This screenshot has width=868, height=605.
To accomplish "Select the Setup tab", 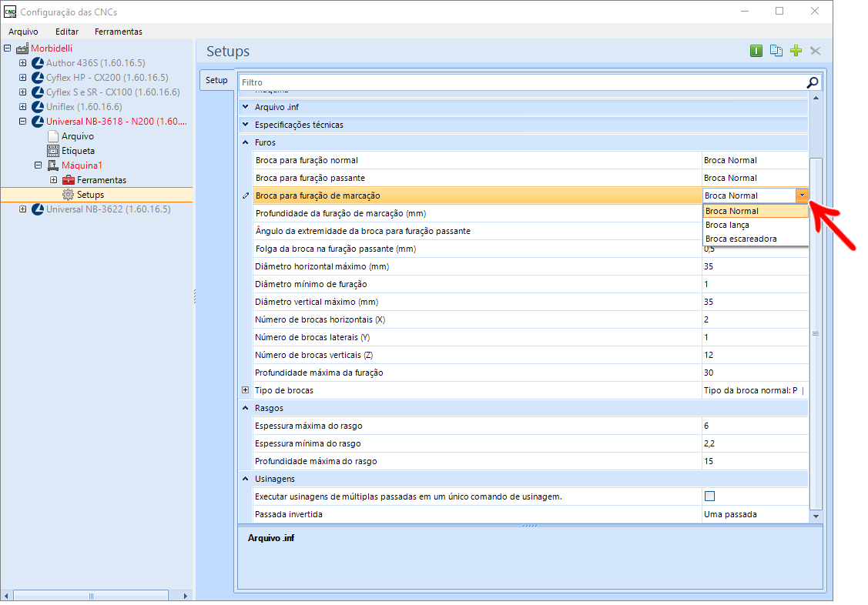I will coord(216,80).
